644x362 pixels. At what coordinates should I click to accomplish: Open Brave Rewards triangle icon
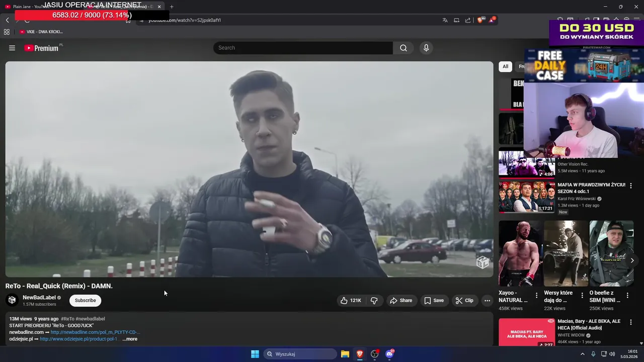pos(492,20)
